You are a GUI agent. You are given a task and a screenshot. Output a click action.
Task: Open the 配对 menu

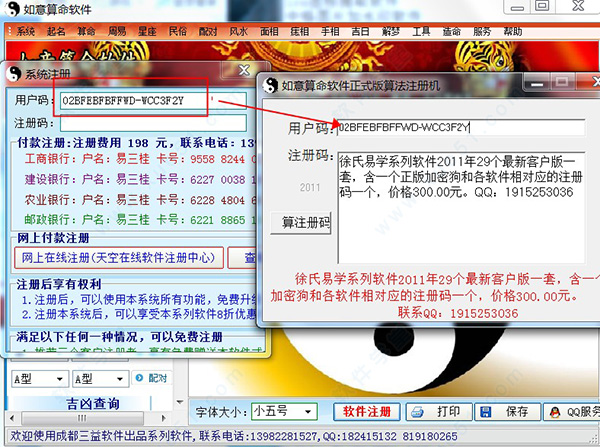[x=208, y=31]
